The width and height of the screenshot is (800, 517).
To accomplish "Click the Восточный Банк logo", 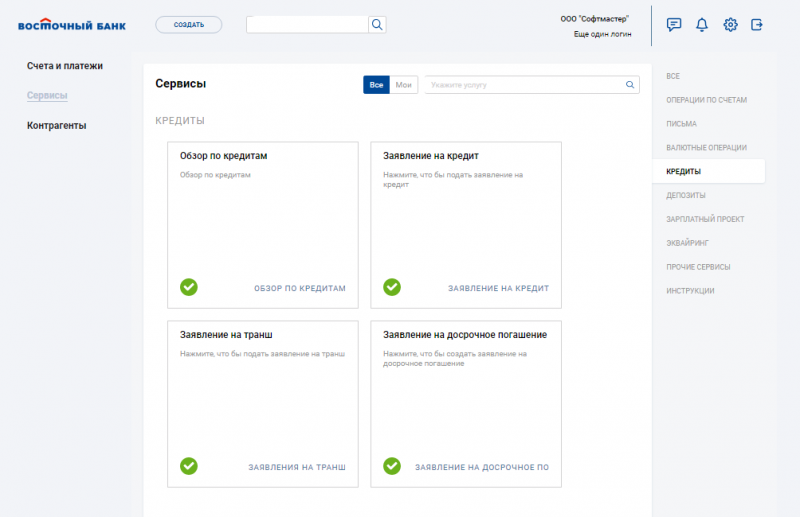I will [x=72, y=25].
